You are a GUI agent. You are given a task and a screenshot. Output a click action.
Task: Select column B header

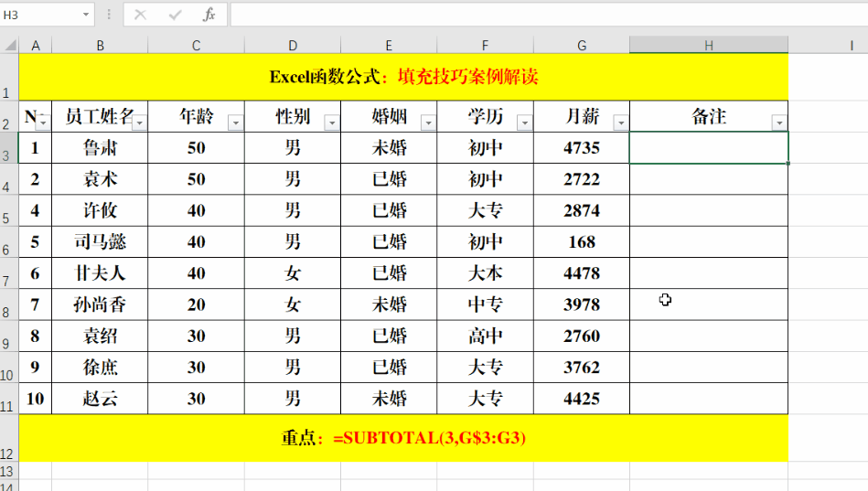101,46
